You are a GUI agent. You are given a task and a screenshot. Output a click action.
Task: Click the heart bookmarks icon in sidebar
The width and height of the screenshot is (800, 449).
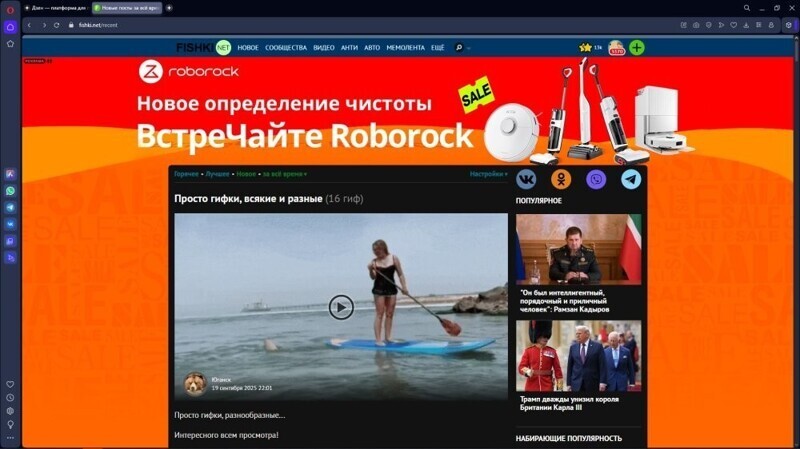(x=11, y=384)
